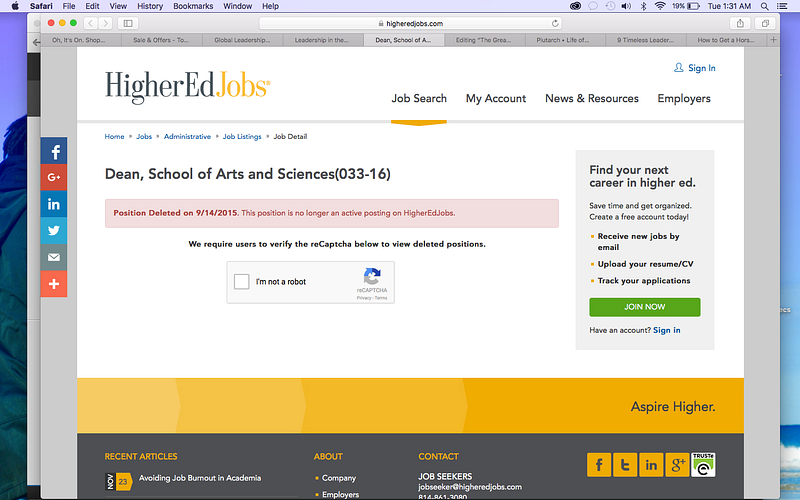The height and width of the screenshot is (500, 800).
Task: Add a new Safari tab
Action: pyautogui.click(x=773, y=40)
